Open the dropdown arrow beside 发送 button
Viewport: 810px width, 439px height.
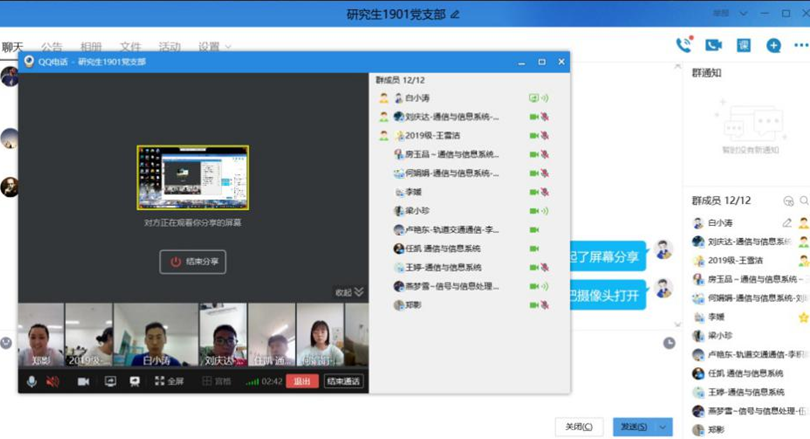(x=663, y=427)
